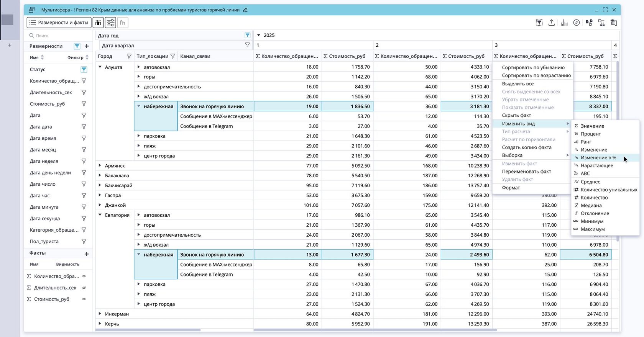
Task: Click the plus button in far-left sidebar
Action: click(x=10, y=45)
